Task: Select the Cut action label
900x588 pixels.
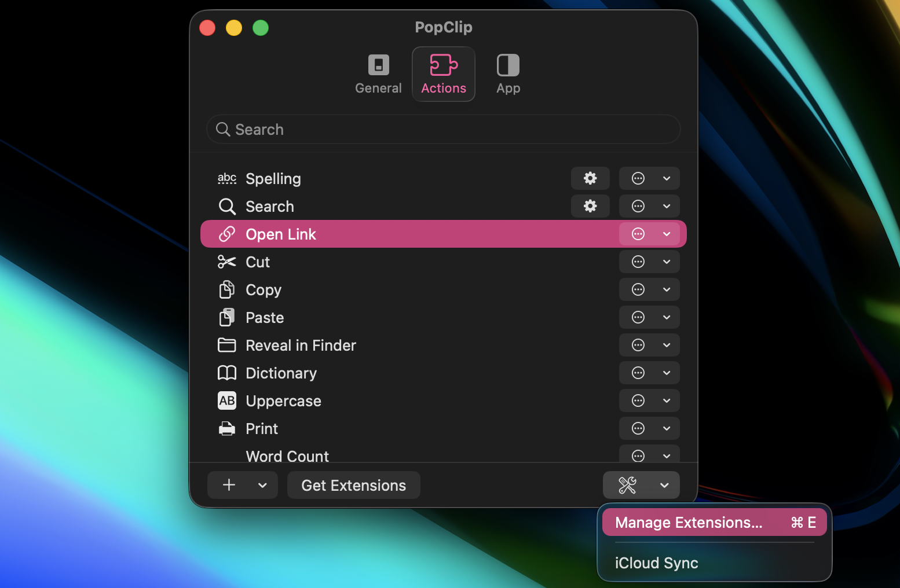Action: tap(258, 262)
